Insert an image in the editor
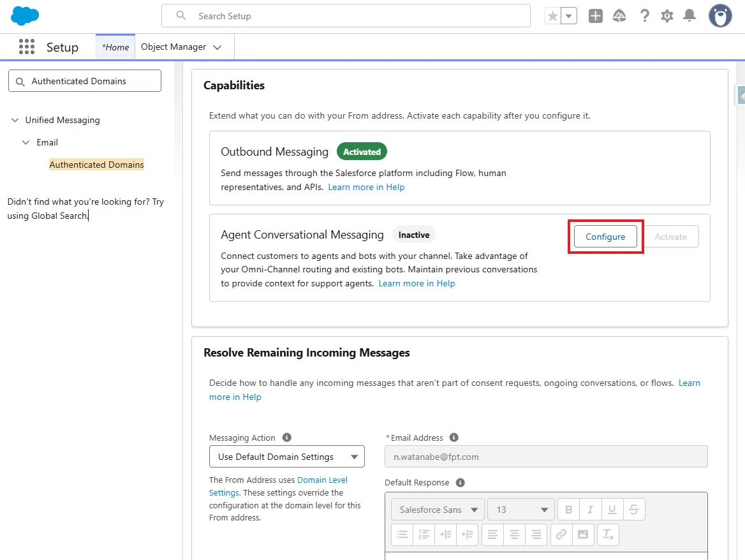This screenshot has width=745, height=560. [583, 535]
